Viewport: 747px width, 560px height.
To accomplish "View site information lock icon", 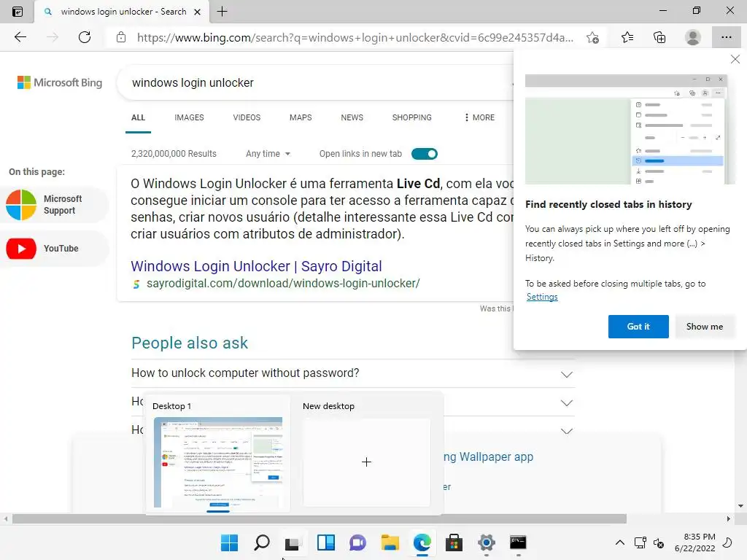I will 121,37.
